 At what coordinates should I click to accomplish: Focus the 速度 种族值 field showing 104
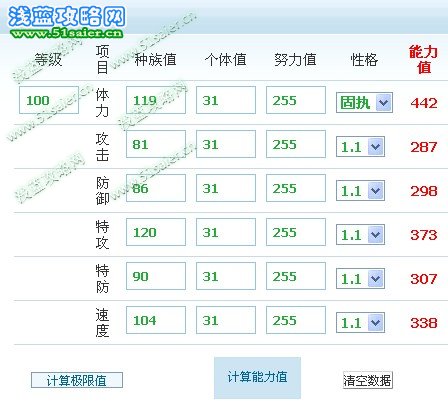156,320
